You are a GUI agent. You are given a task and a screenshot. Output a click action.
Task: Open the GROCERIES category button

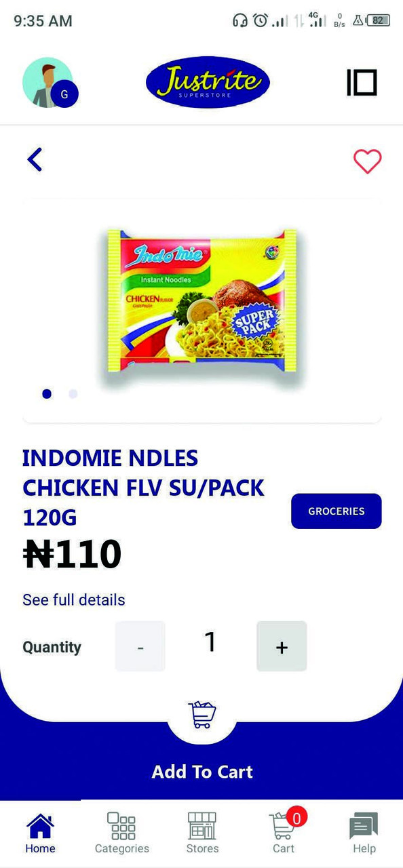337,511
